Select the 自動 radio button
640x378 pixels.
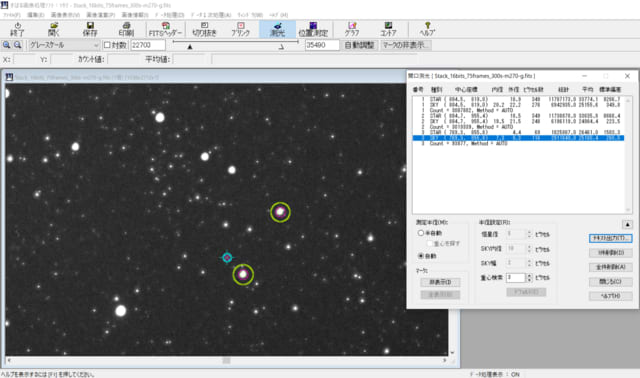[x=421, y=256]
